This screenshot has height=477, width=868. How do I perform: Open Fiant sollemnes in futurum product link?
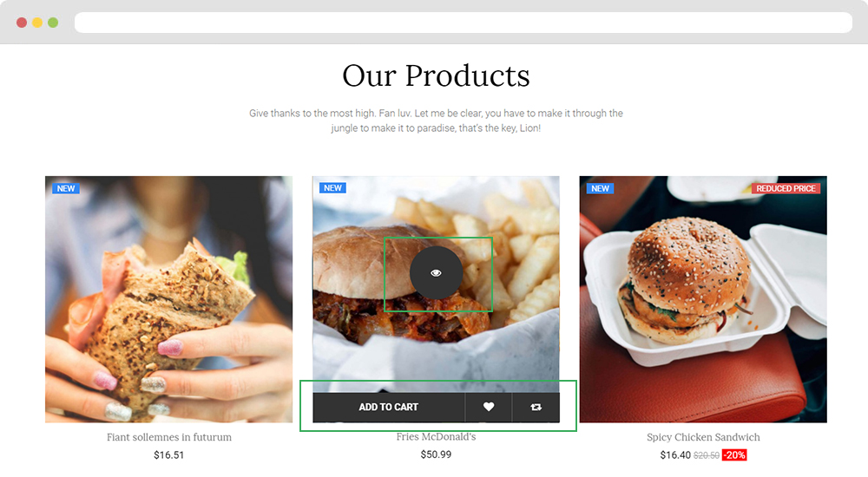[169, 437]
